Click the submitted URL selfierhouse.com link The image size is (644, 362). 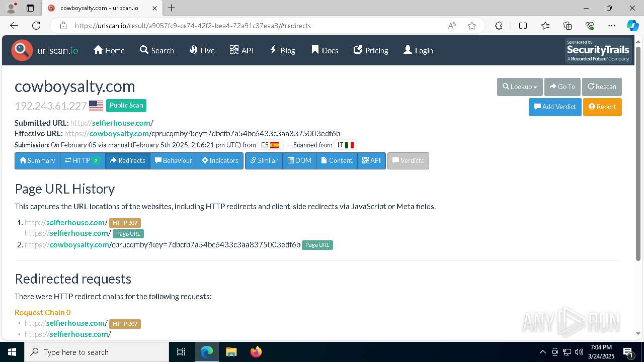coord(112,123)
